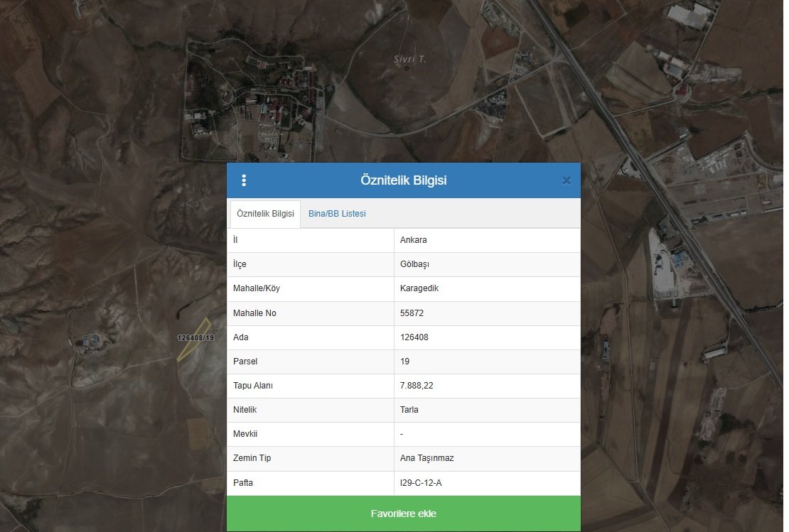The image size is (789, 532).
Task: Select the Mahalle No value 55872
Action: (x=412, y=313)
